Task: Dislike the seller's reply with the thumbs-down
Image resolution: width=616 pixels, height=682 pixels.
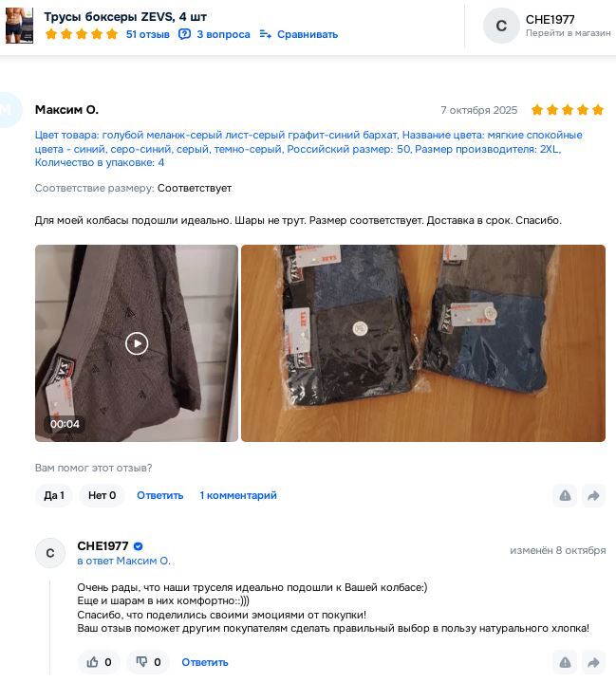Action: [148, 662]
